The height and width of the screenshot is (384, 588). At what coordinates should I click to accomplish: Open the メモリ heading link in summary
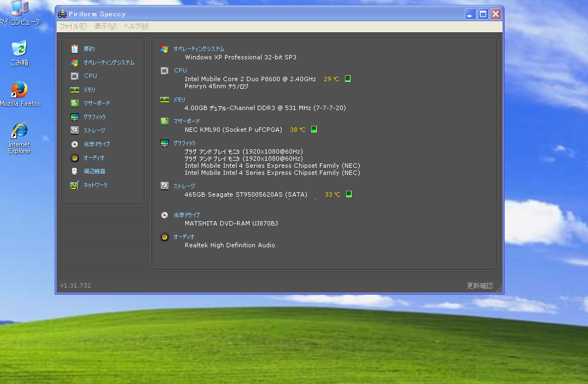click(179, 100)
